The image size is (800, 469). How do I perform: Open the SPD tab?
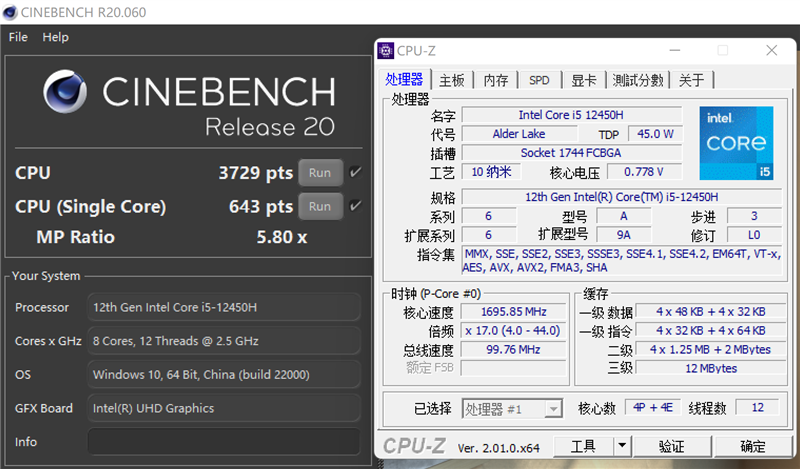[539, 80]
